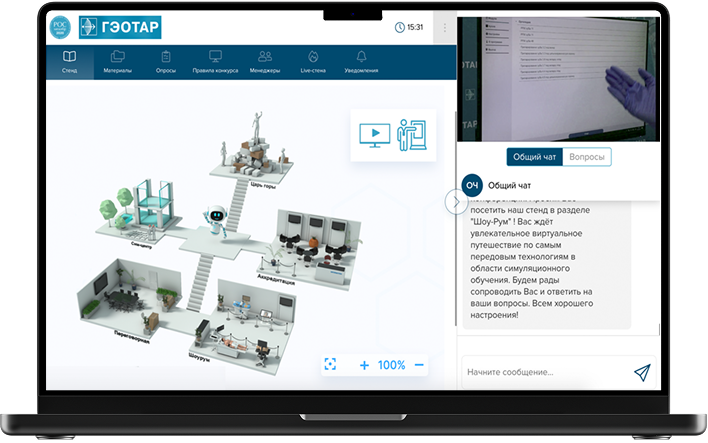This screenshot has width=708, height=443.
Task: Open the Опросы clipboard section
Action: coord(166,62)
